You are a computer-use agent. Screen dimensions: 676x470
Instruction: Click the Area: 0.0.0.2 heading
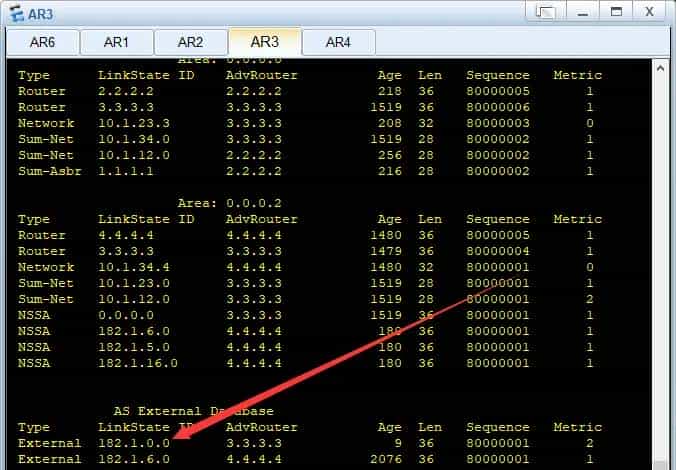coord(229,203)
